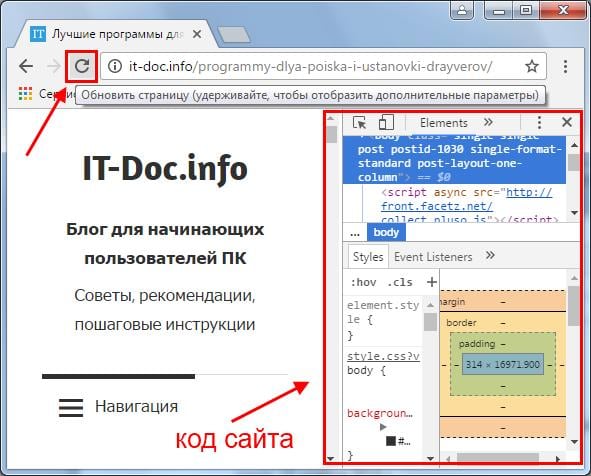This screenshot has width=591, height=476.
Task: Click the Chrome profile user icon
Action: click(462, 10)
